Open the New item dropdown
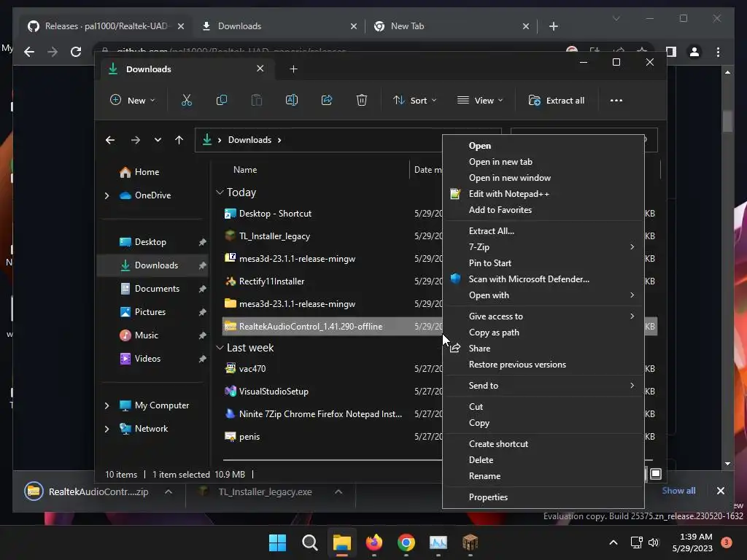Screen dimensions: 747x560 tap(133, 101)
